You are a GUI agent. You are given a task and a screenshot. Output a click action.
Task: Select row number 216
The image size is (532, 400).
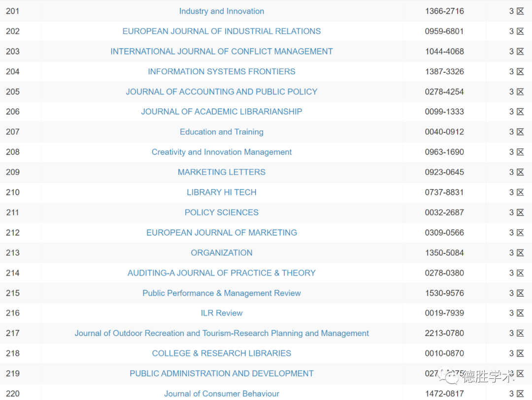point(12,313)
